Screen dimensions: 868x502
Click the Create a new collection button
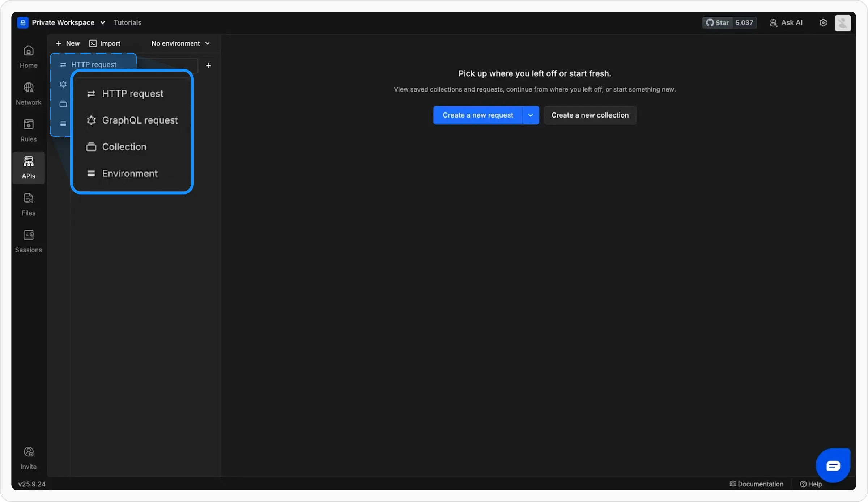coord(590,115)
